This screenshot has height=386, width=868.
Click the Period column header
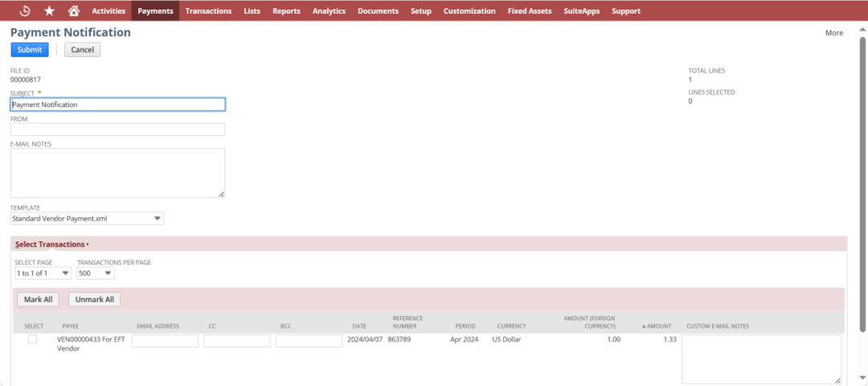[465, 326]
